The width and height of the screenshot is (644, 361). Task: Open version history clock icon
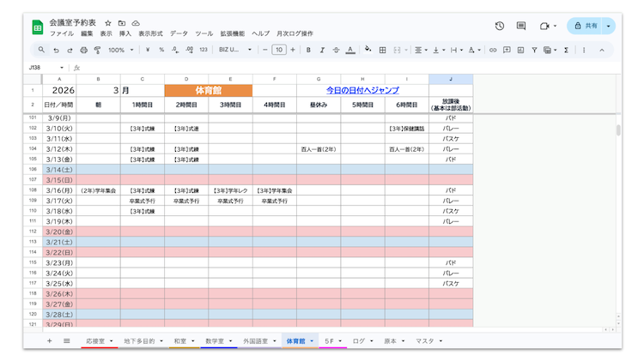[500, 26]
